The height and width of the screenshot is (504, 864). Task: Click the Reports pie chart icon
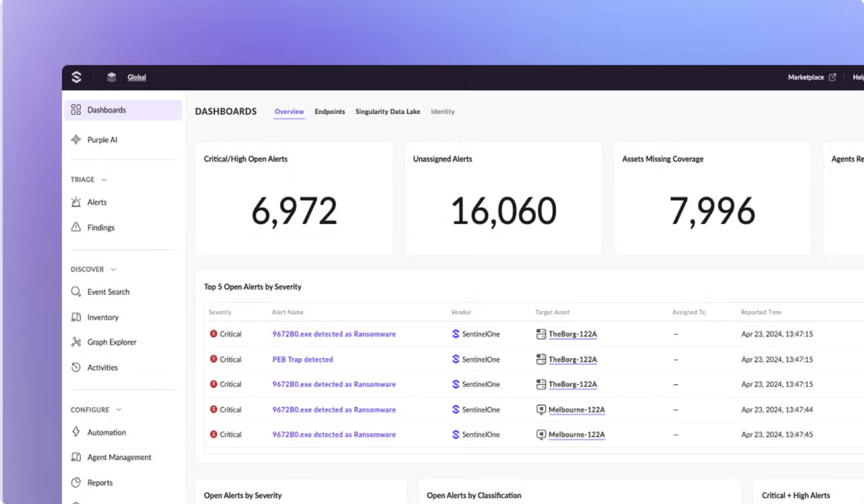(76, 482)
